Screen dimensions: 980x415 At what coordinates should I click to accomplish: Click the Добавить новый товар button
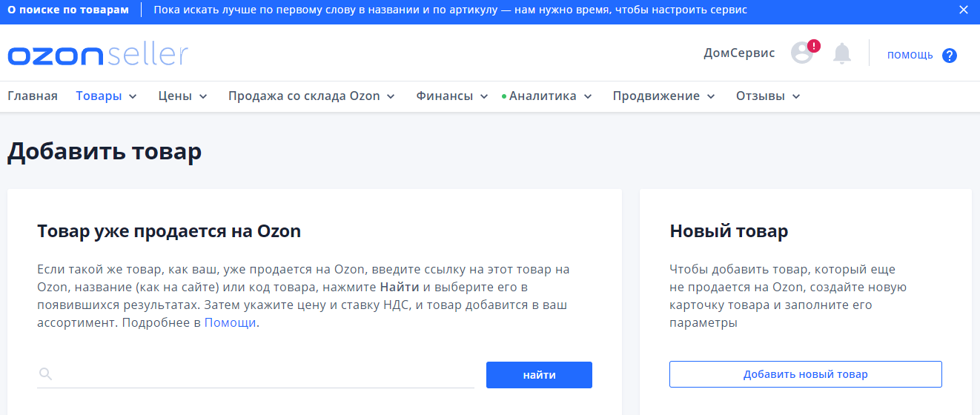[x=806, y=374]
